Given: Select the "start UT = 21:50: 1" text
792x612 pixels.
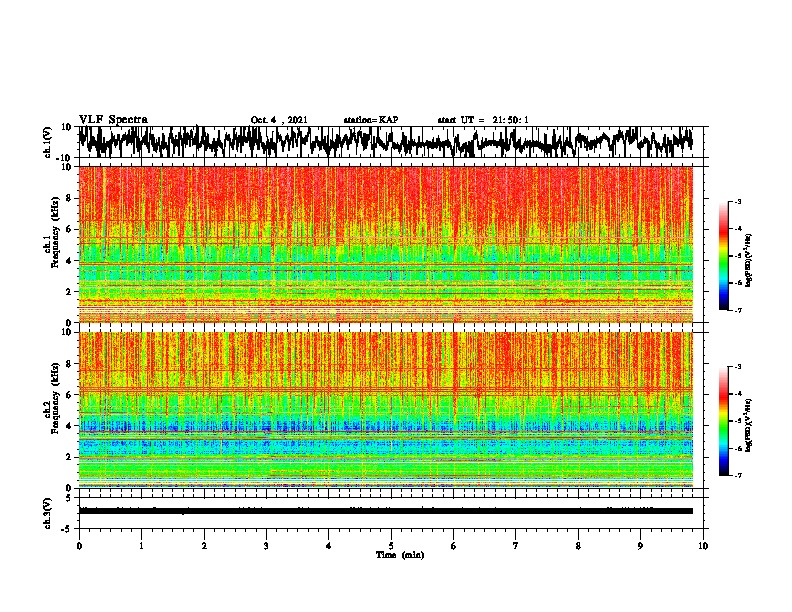Looking at the screenshot, I should (483, 120).
